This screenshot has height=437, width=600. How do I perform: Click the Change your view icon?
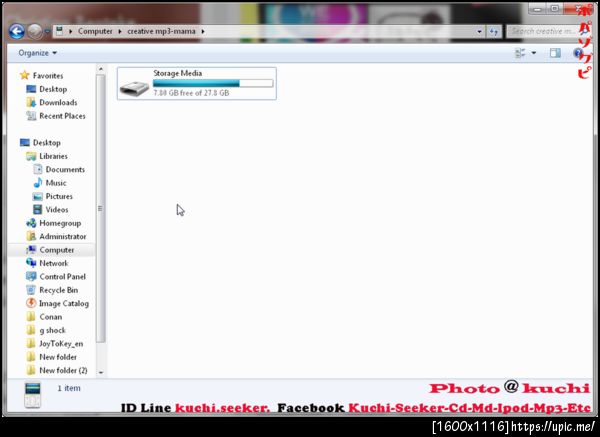520,53
